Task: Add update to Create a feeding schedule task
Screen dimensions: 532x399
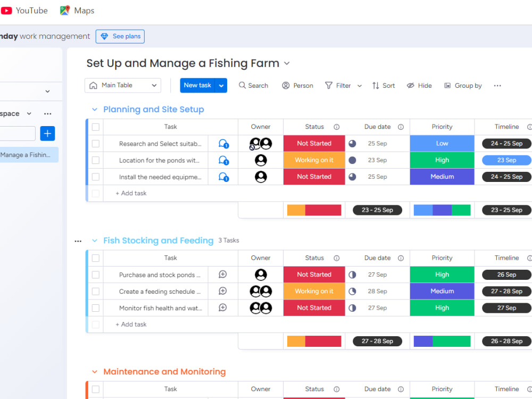Action: tap(222, 291)
